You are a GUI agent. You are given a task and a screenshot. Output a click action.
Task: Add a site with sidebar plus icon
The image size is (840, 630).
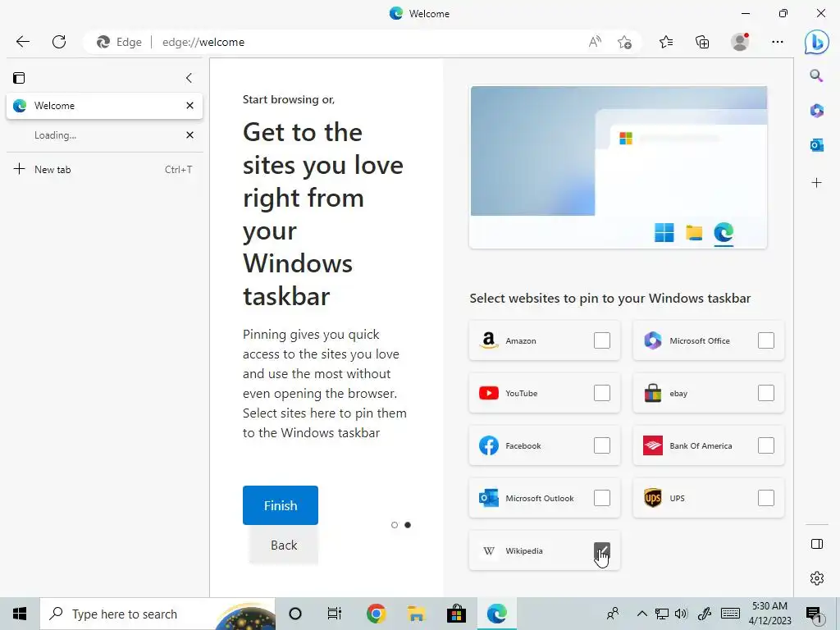[x=816, y=183]
